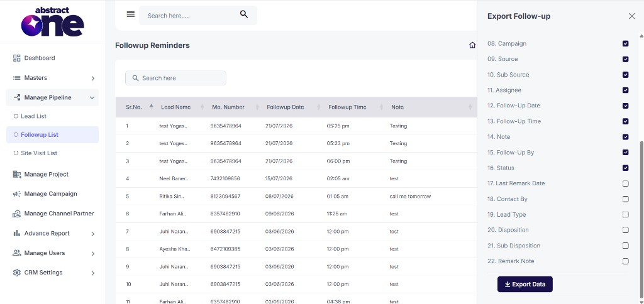Expand the CRM Settings chevron
644x304 pixels.
tap(93, 273)
